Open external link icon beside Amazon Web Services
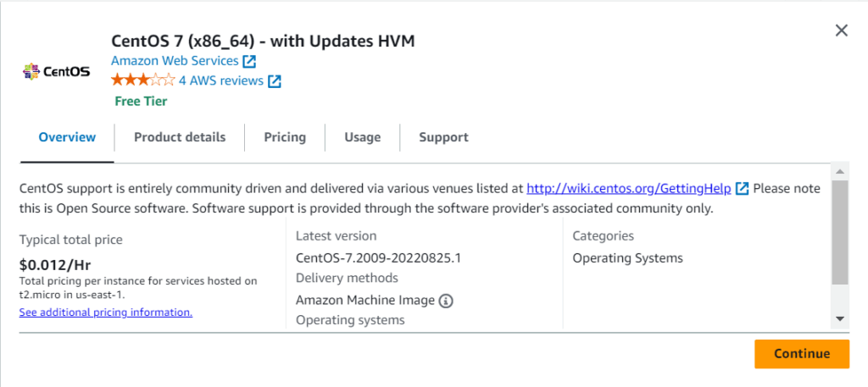 (x=249, y=61)
